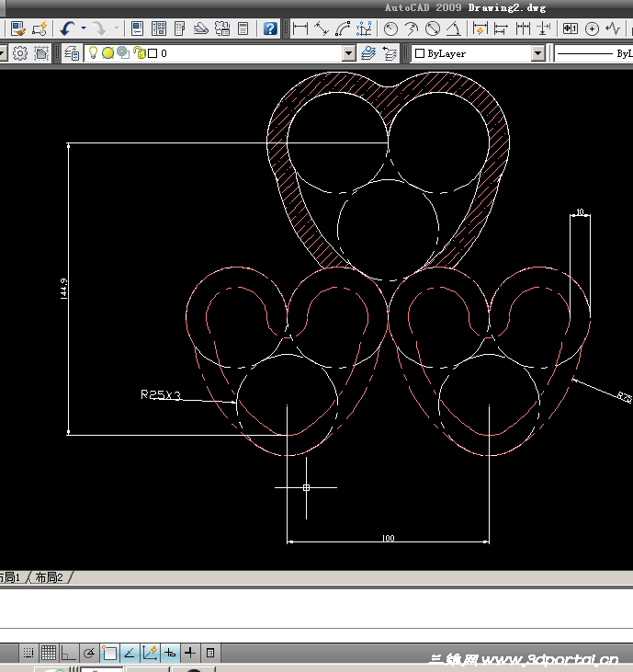The image size is (633, 672).
Task: Select the Linear dimension tool
Action: pos(300,28)
